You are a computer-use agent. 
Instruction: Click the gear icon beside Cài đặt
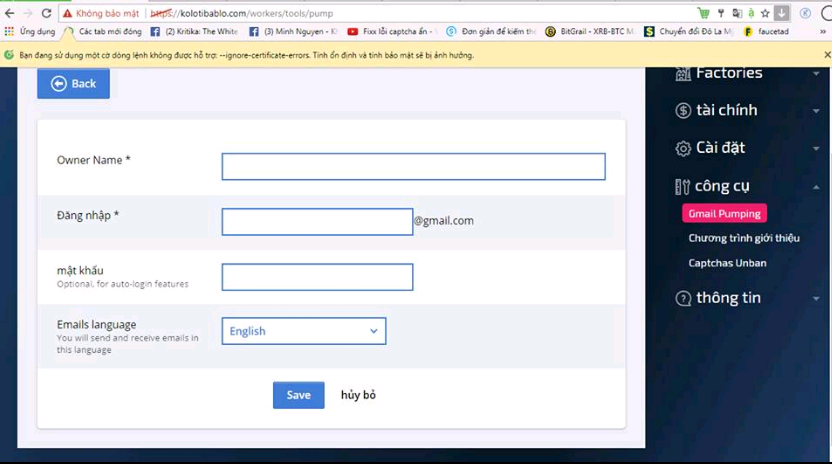tap(683, 149)
